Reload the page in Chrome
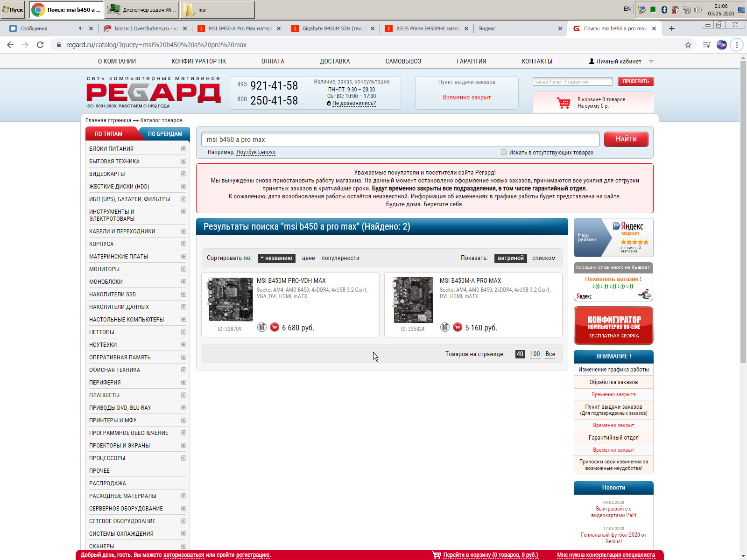747x560 pixels. click(40, 45)
